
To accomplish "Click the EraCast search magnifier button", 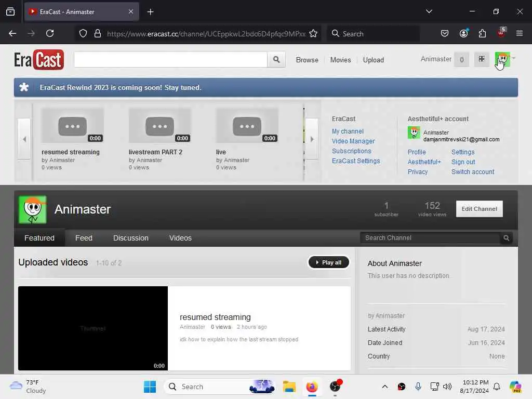I will 276,60.
